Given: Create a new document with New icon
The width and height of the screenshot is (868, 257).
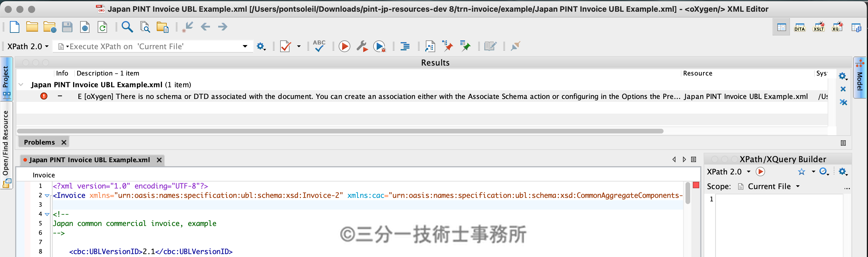Looking at the screenshot, I should pos(15,27).
